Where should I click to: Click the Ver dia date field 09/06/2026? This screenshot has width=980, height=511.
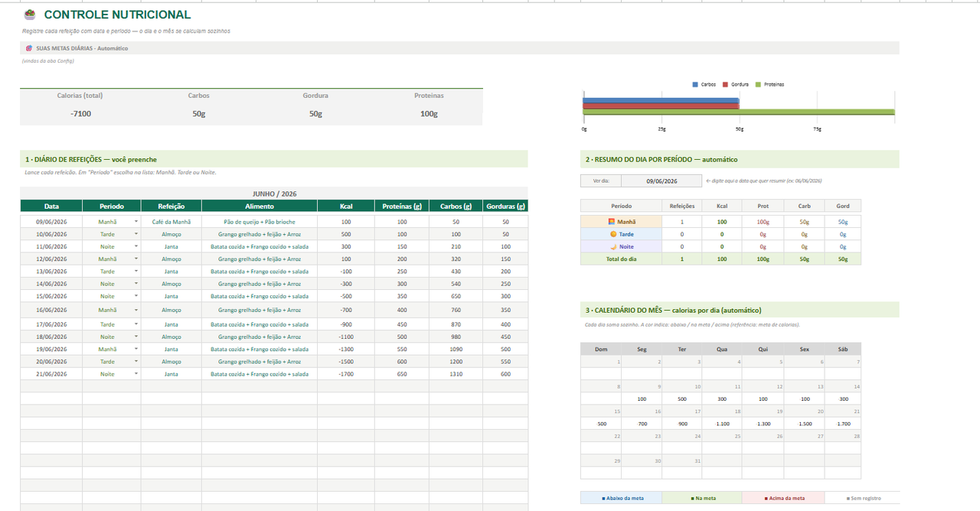pos(661,181)
